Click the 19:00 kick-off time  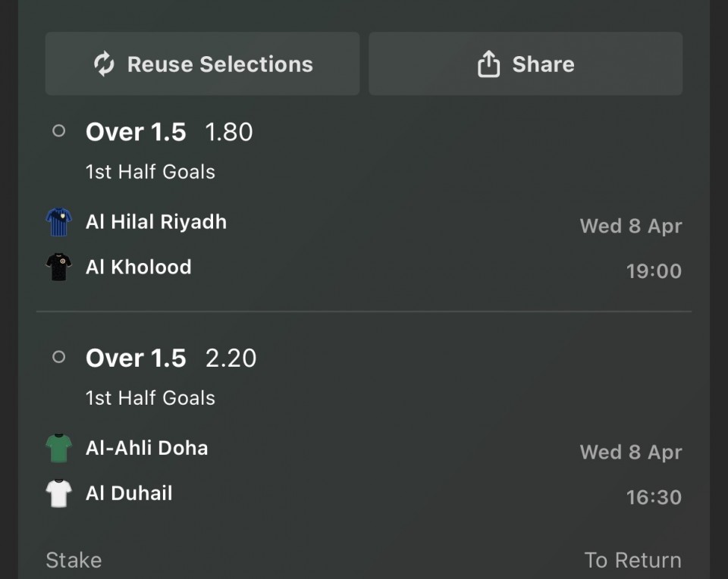654,271
